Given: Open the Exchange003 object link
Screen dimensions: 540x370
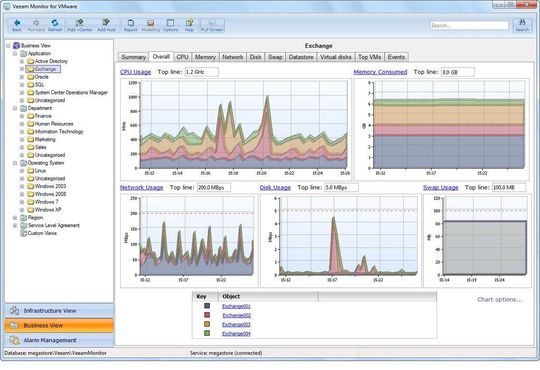Looking at the screenshot, I should 236,325.
